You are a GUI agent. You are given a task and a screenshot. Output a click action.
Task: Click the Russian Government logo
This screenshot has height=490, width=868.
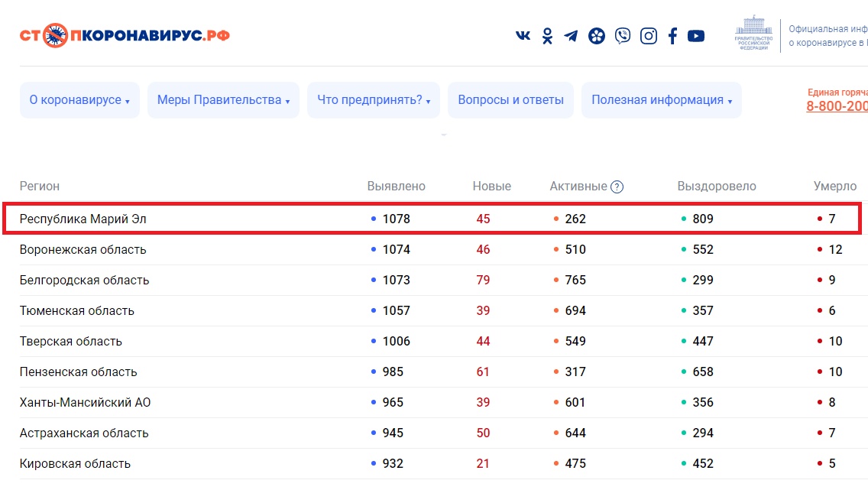[753, 33]
